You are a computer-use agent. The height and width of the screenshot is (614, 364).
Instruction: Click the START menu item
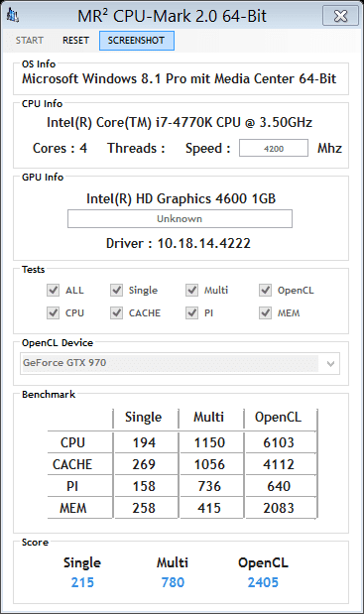pos(30,41)
